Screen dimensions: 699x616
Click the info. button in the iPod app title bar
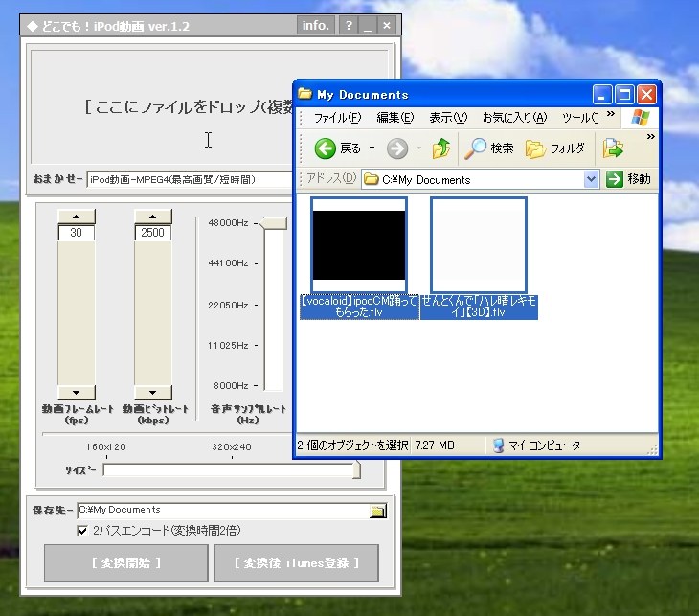tap(316, 26)
